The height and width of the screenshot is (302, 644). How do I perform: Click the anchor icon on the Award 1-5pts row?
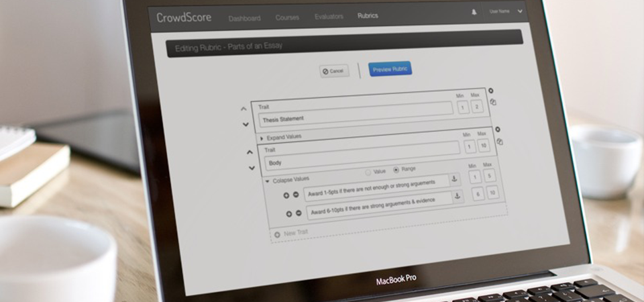(x=455, y=179)
